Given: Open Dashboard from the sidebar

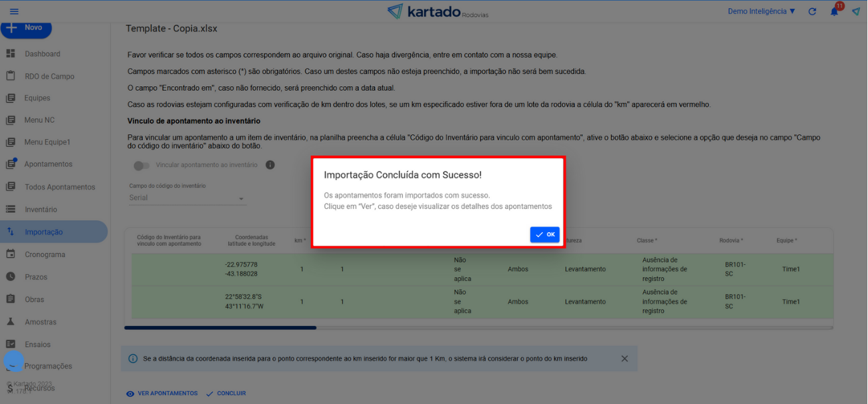Looking at the screenshot, I should click(42, 54).
